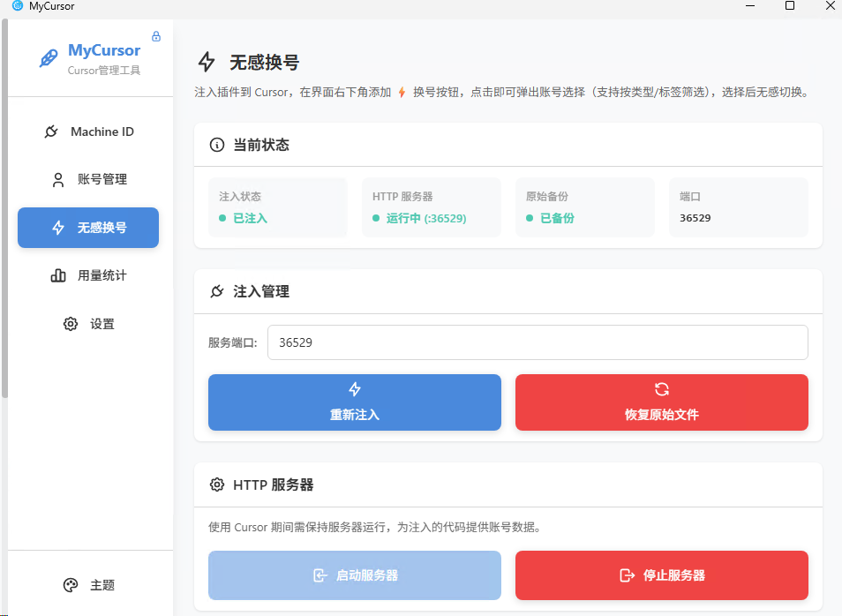Click the 已注入 status card

pyautogui.click(x=277, y=207)
